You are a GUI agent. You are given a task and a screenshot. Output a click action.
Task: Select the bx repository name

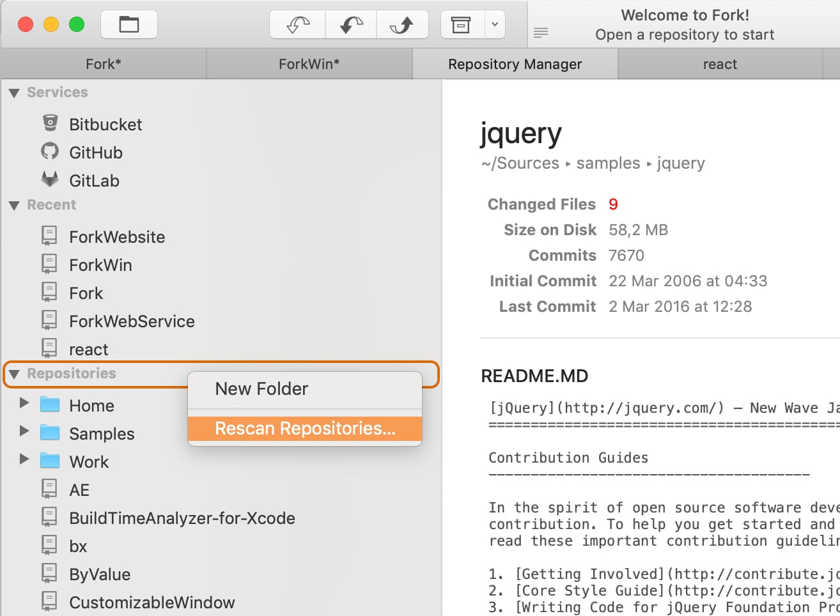tap(78, 546)
